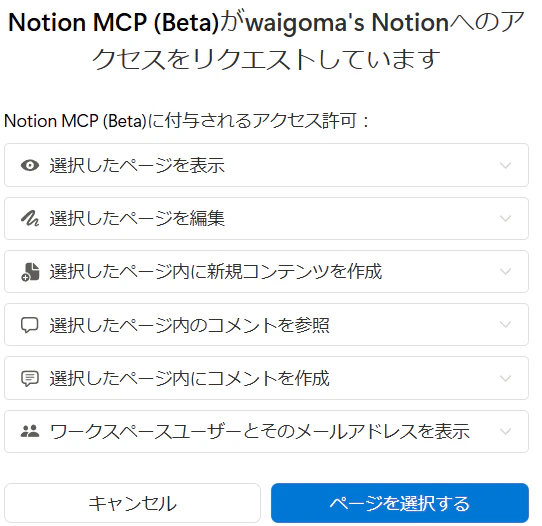Image resolution: width=542 pixels, height=526 pixels.
Task: Expand chevron on ワークスペースユーザー row
Action: point(505,431)
